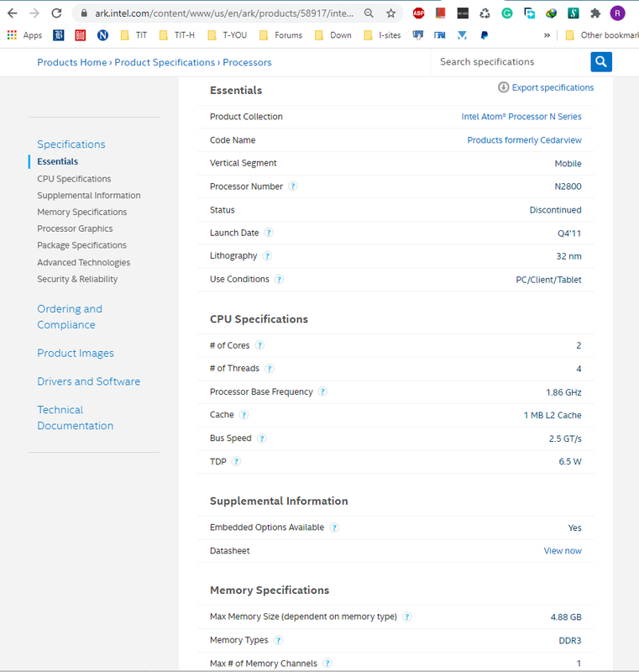639x672 pixels.
Task: Show help for Memory Types
Action: [x=278, y=640]
